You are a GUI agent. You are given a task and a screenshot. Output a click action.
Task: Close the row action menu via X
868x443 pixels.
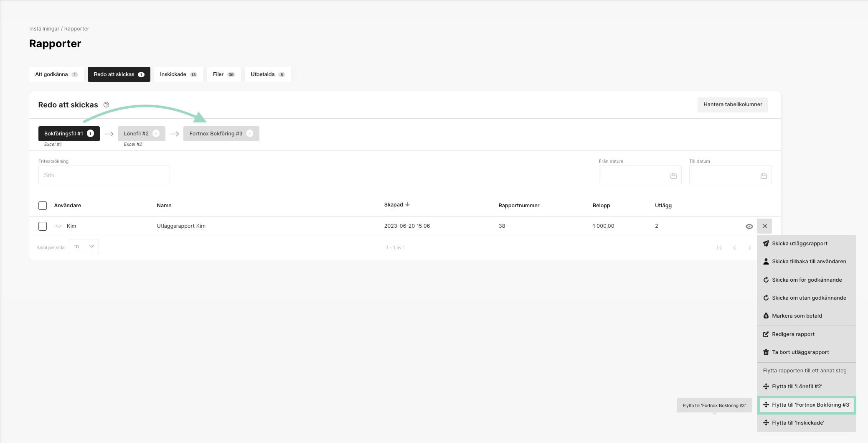[x=764, y=226]
